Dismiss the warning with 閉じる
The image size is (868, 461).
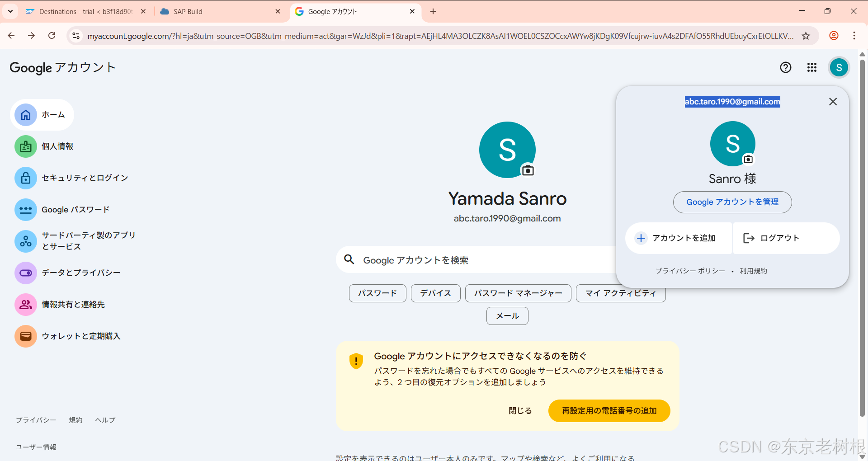coord(520,411)
